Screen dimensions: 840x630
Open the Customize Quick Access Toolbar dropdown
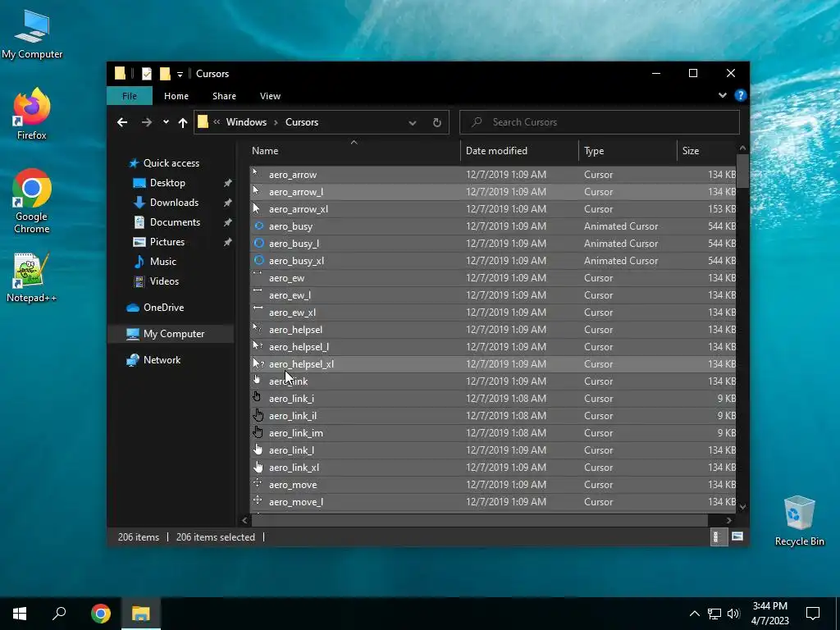pyautogui.click(x=180, y=74)
